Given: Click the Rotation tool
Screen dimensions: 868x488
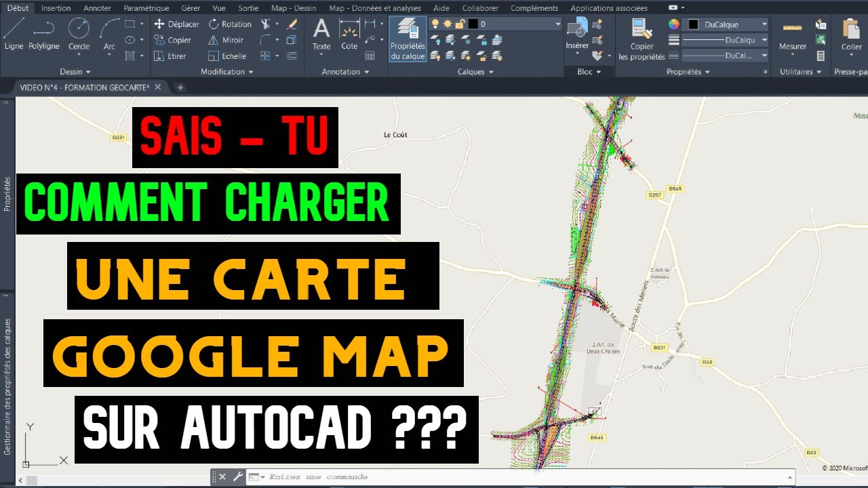Looking at the screenshot, I should pyautogui.click(x=230, y=24).
